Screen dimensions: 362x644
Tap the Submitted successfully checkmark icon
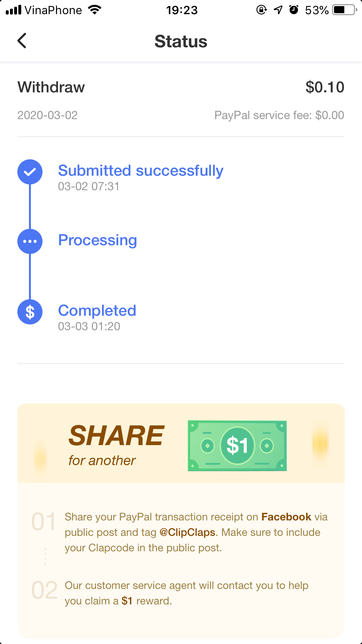pyautogui.click(x=30, y=172)
